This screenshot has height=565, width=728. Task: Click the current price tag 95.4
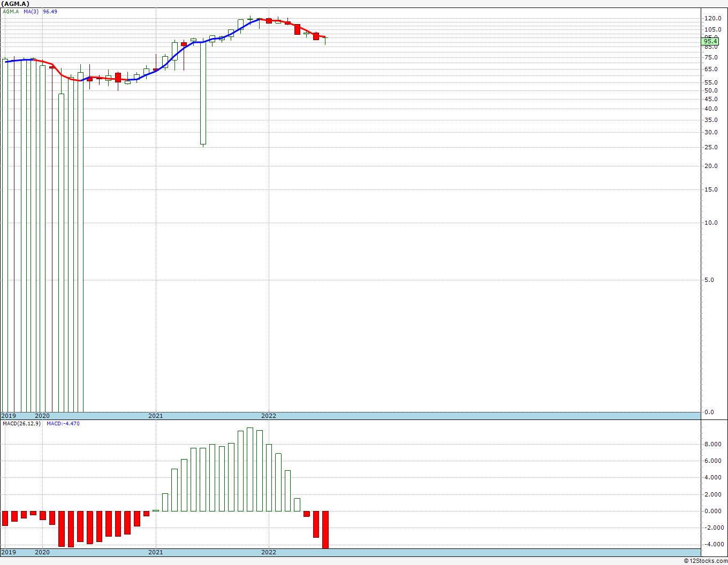point(710,41)
